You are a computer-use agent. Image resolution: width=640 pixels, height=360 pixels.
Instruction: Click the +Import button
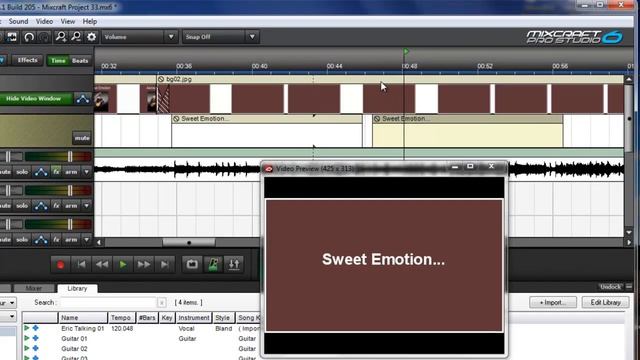(x=553, y=302)
